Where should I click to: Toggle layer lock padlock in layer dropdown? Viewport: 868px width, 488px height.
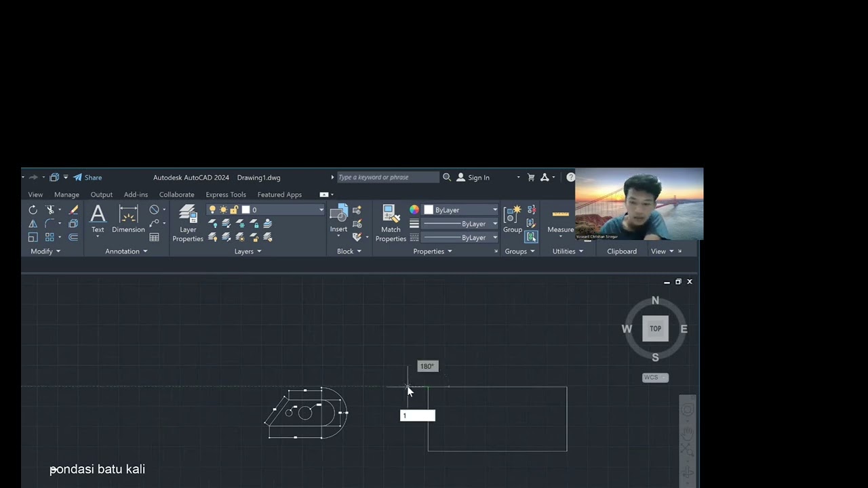(x=234, y=209)
